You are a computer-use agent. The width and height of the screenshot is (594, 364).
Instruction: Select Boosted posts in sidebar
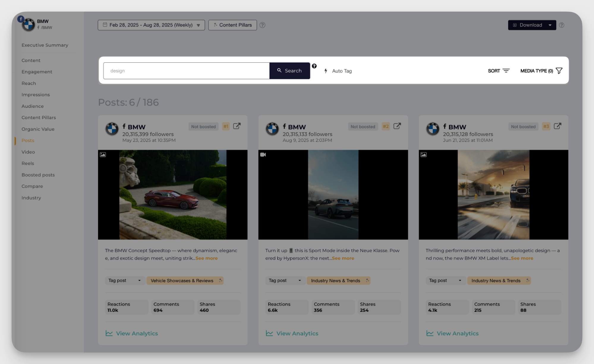[38, 175]
